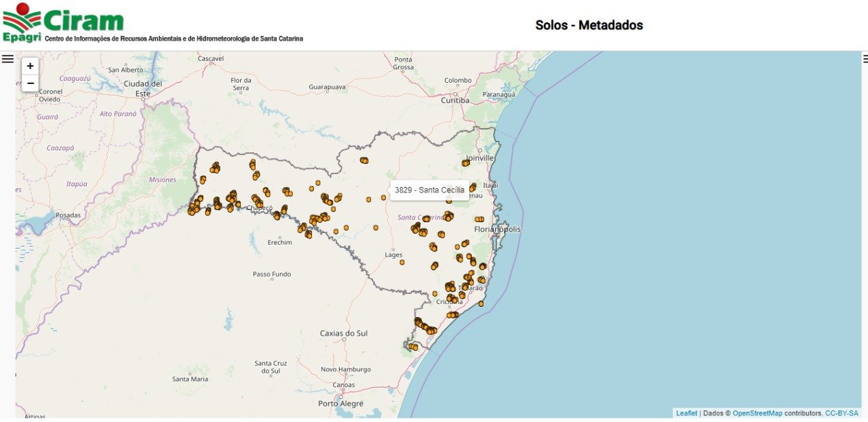Click the Santa Cruz do Sul label
This screenshot has height=422, width=868.
click(x=271, y=368)
